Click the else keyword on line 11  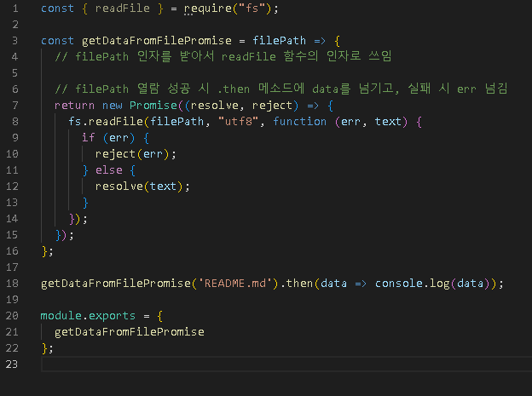(109, 170)
